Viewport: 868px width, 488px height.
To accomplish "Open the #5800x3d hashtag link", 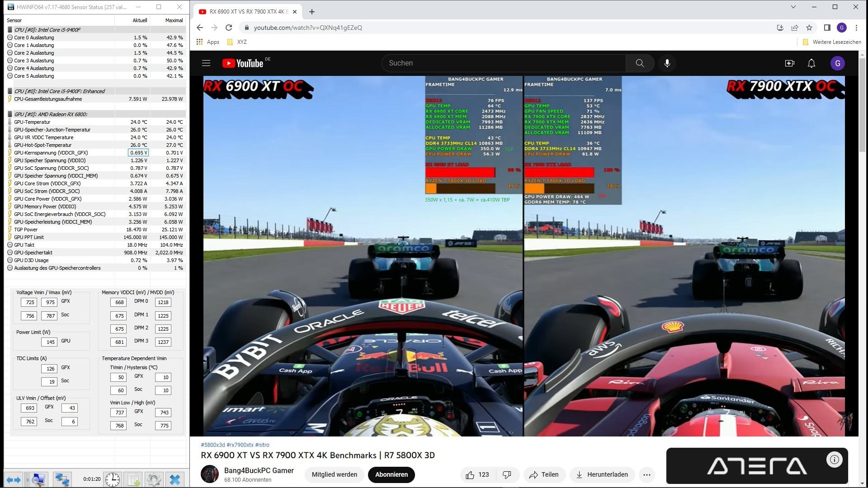I will [213, 445].
